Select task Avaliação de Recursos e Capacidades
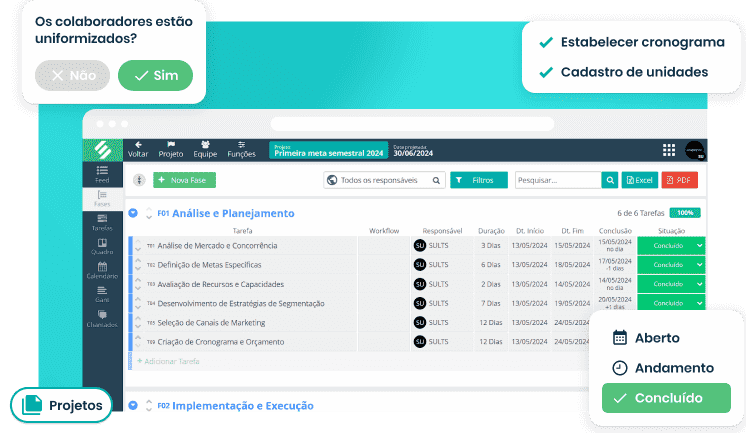This screenshot has width=746, height=433. tap(221, 284)
